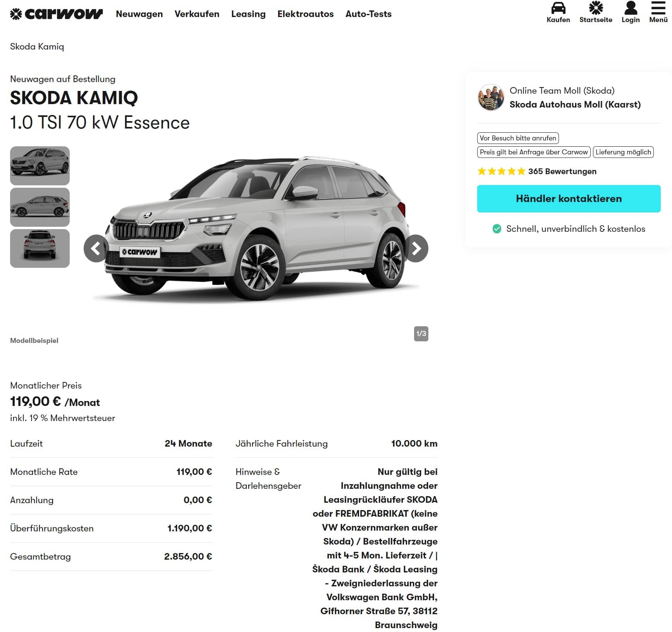Screen dimensions: 672x632
Task: Click the inkl. 19 % Mehrwertsteuer note
Action: pos(62,418)
